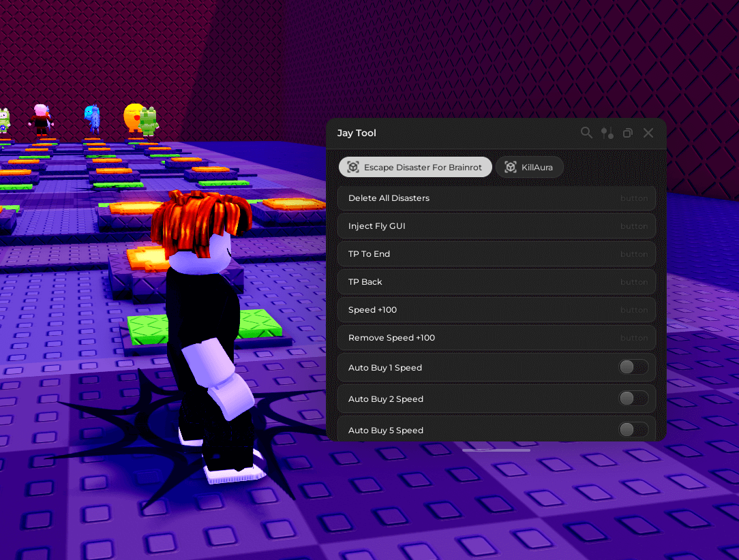Open the search icon in Jay Tool
This screenshot has height=560, width=739.
click(586, 133)
